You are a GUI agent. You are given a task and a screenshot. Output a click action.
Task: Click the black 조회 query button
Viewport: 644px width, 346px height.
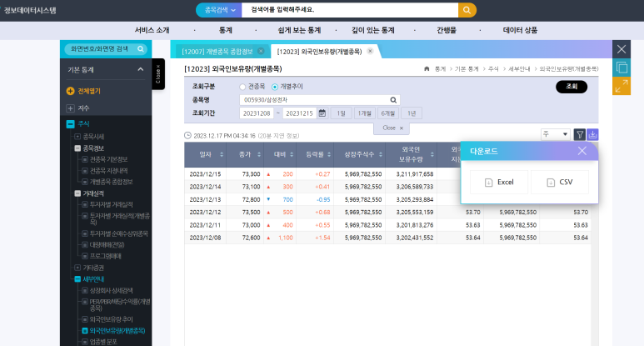(572, 87)
